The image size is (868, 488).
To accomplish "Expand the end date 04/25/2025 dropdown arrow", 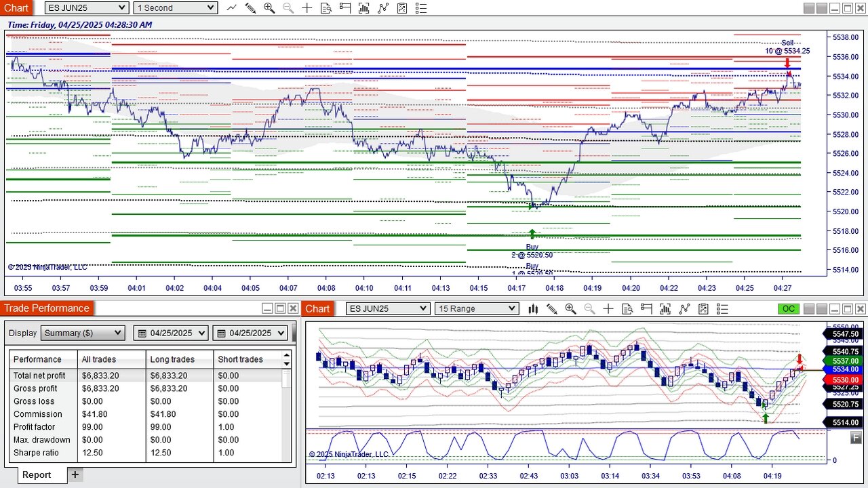I will click(x=281, y=333).
